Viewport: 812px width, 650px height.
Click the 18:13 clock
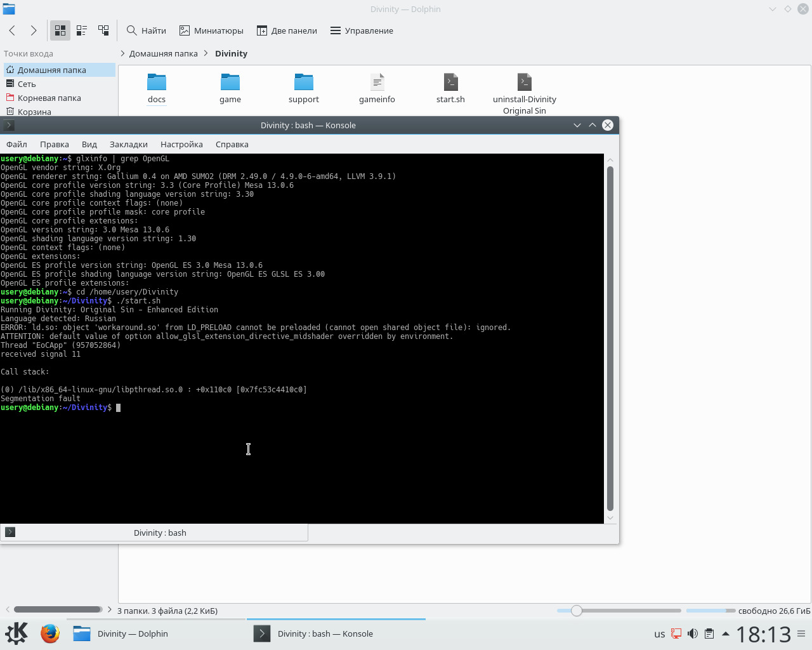click(764, 634)
